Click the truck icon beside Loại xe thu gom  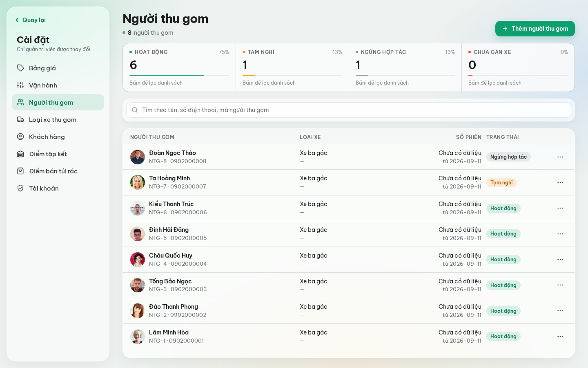coord(20,119)
